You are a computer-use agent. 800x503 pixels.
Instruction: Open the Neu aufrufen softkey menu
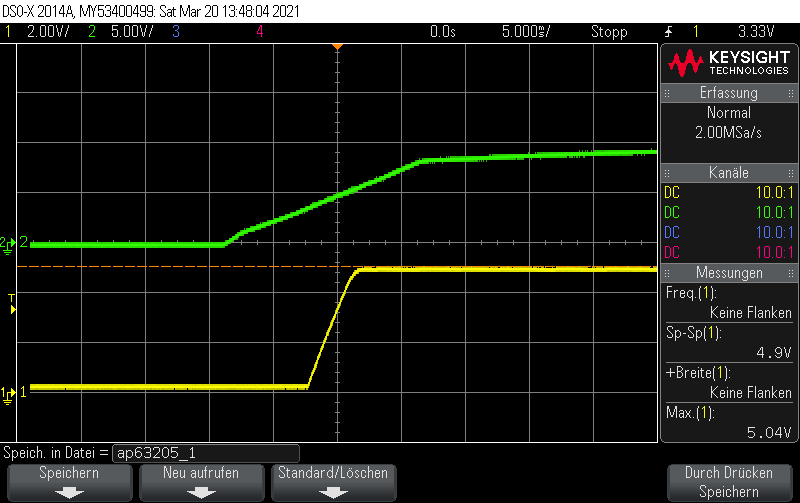pos(201,482)
